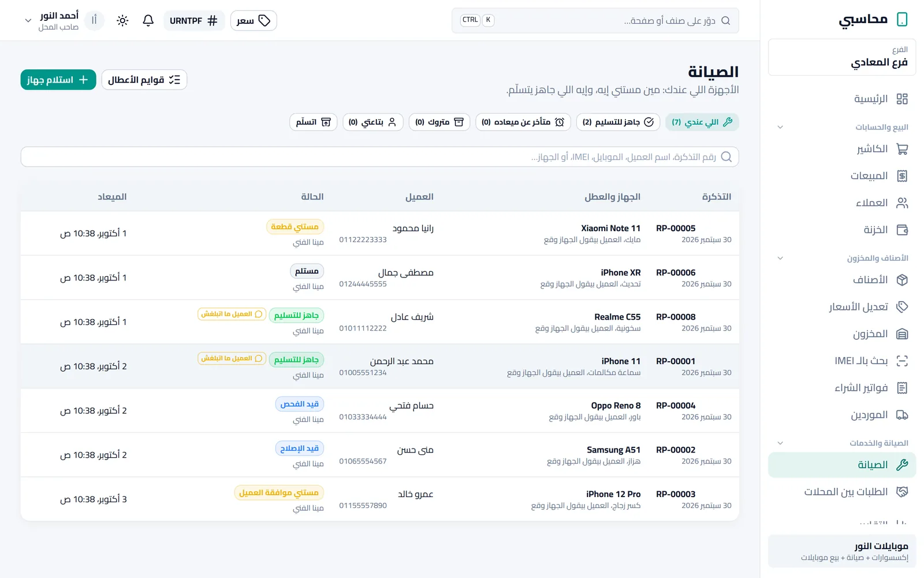The width and height of the screenshot is (924, 578).
Task: Collapse الأصناف والمخزون section
Action: pos(780,258)
